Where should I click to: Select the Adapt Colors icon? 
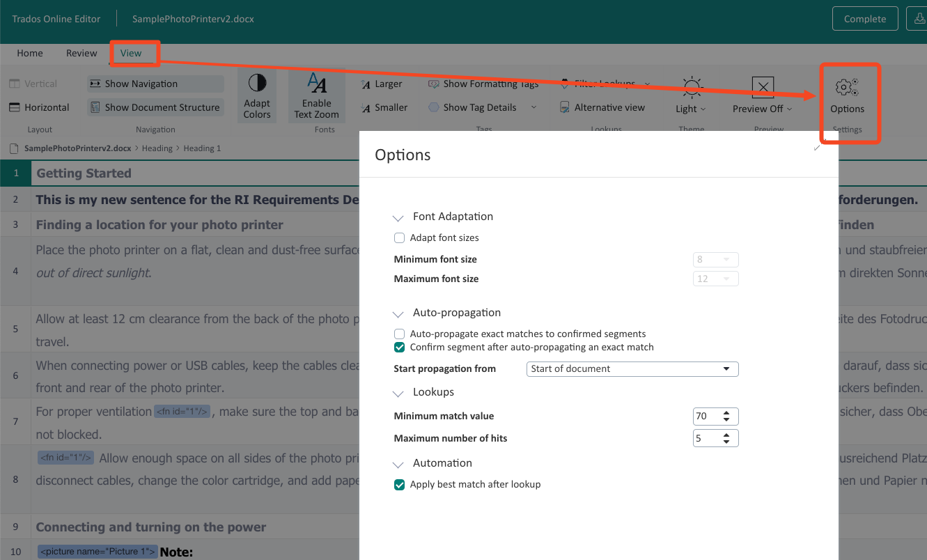(x=256, y=95)
